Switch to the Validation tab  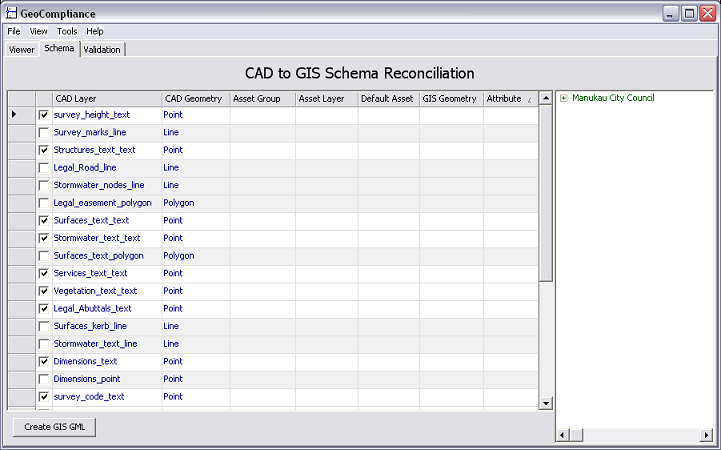coord(102,50)
